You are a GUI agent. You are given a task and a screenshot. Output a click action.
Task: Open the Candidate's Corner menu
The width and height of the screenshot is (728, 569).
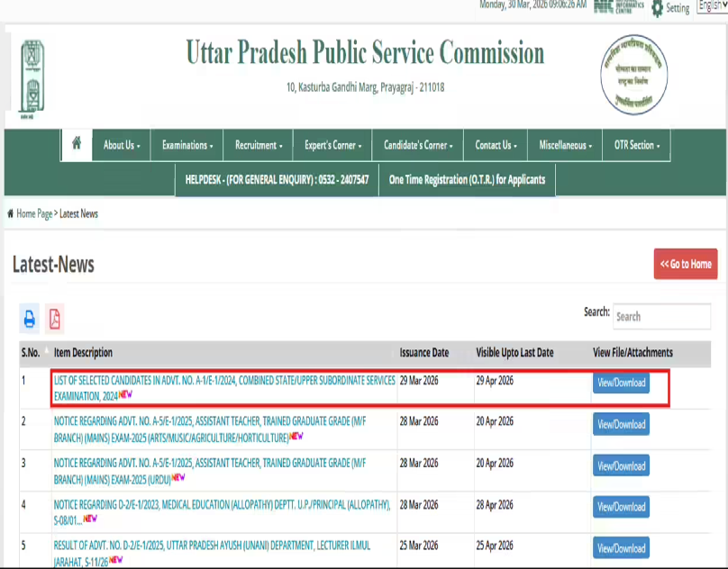pyautogui.click(x=417, y=144)
